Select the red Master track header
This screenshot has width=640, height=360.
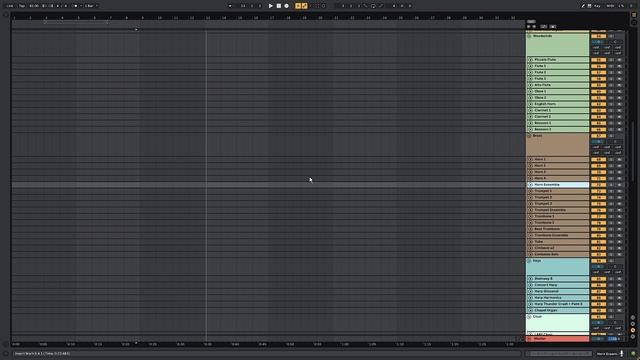(x=557, y=339)
